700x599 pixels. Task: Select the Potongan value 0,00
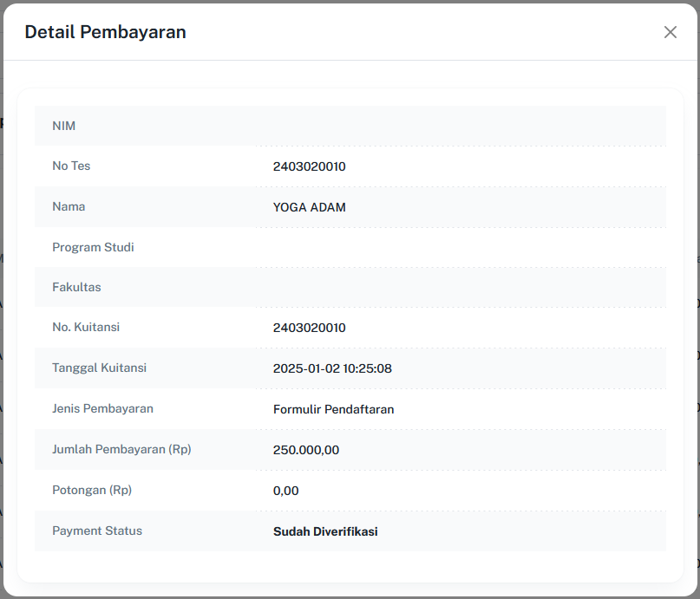(286, 490)
